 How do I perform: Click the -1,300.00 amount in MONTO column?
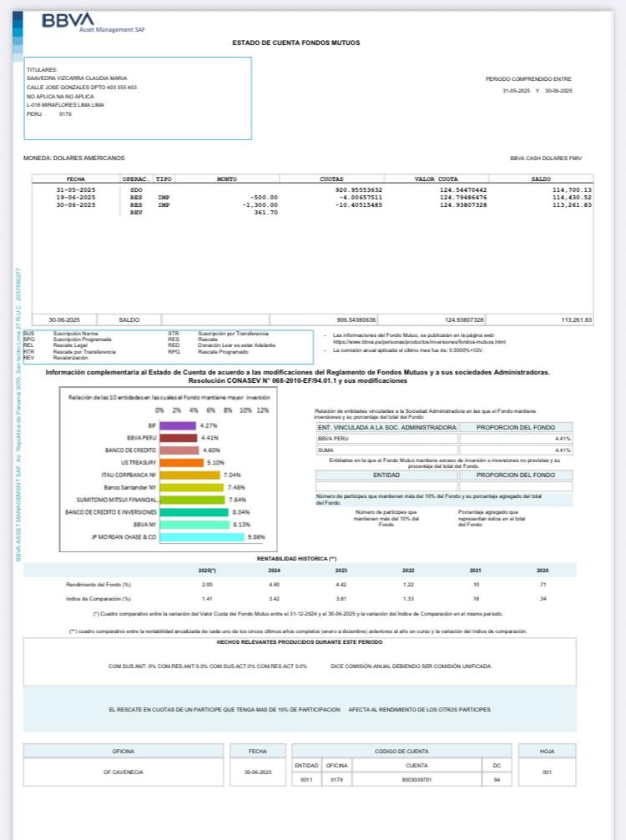(x=260, y=204)
